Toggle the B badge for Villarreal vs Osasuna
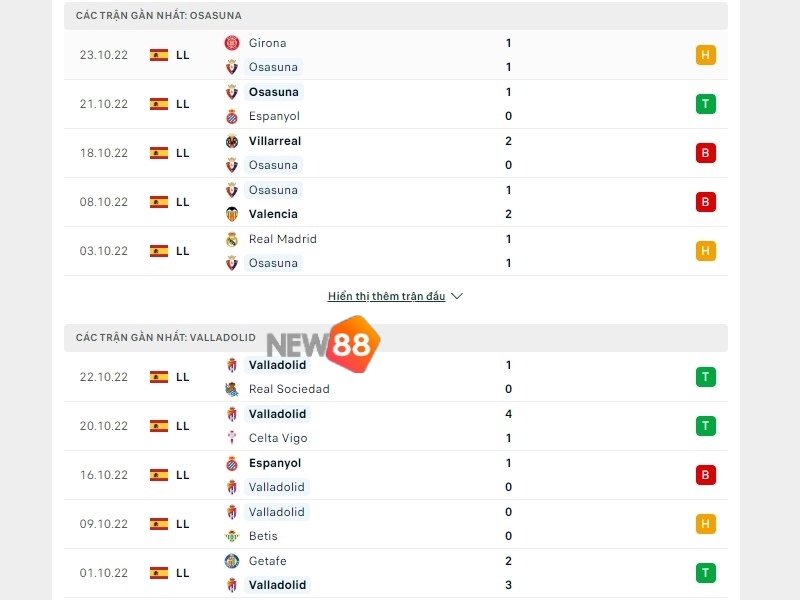 [706, 152]
